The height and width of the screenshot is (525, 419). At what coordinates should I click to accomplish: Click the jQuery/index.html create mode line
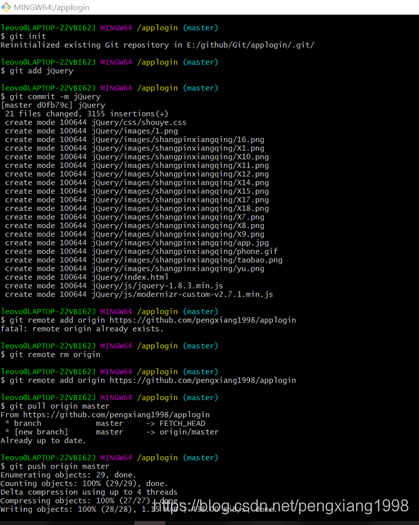point(86,277)
